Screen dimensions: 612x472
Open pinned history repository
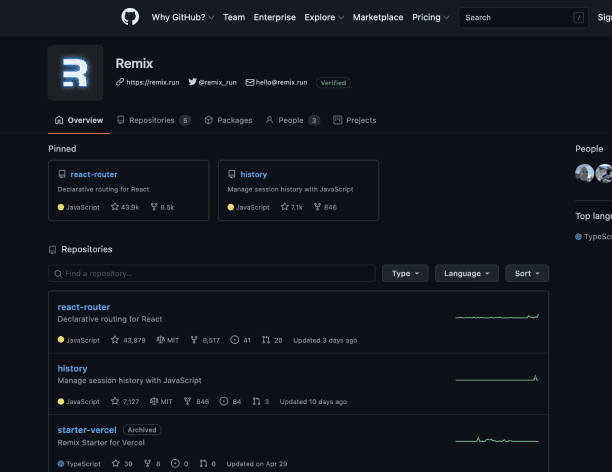coord(254,175)
